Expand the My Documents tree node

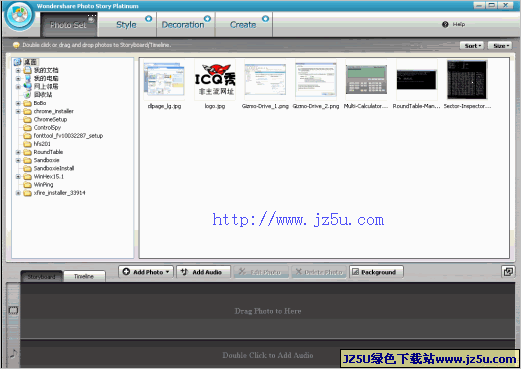(18, 70)
